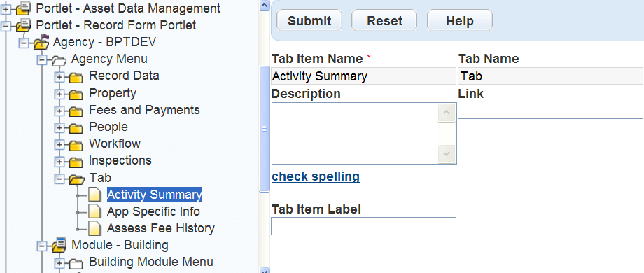644x273 pixels.
Task: Click the Inspections folder icon
Action: 76,161
